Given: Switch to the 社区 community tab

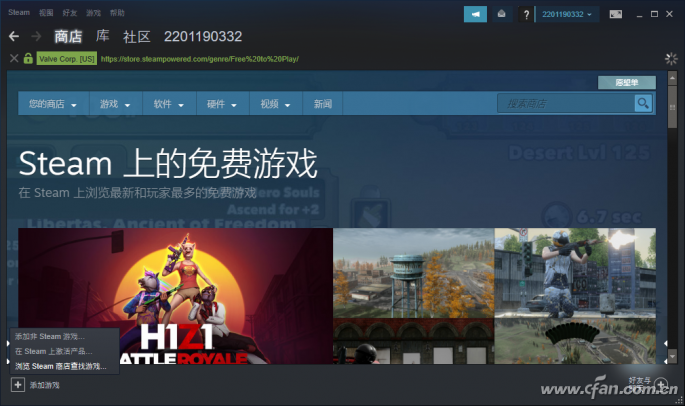Looking at the screenshot, I should (x=137, y=36).
